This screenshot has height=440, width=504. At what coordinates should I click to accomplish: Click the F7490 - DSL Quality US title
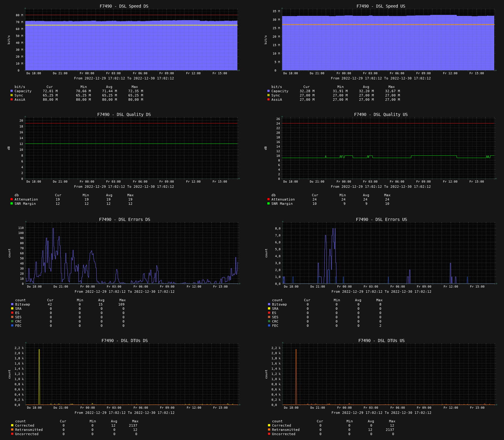(381, 114)
